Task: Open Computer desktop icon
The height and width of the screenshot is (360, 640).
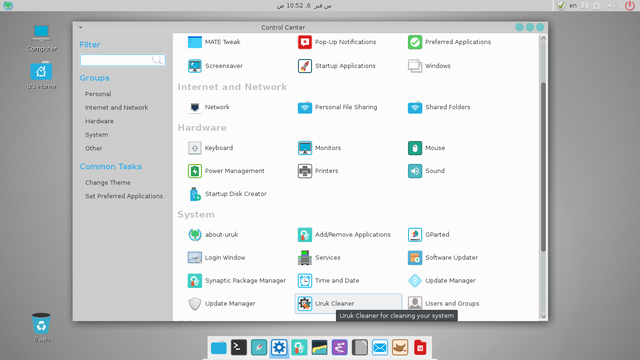Action: tap(41, 38)
